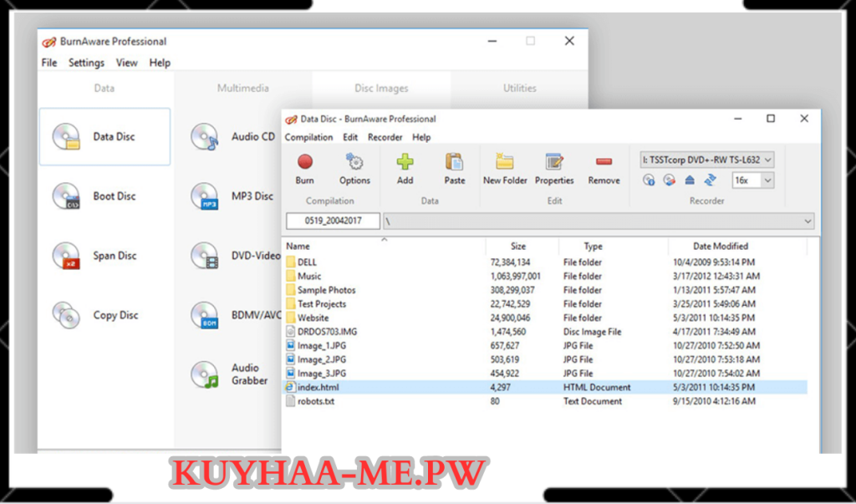Create a New Folder via toolbar icon

pos(504,161)
